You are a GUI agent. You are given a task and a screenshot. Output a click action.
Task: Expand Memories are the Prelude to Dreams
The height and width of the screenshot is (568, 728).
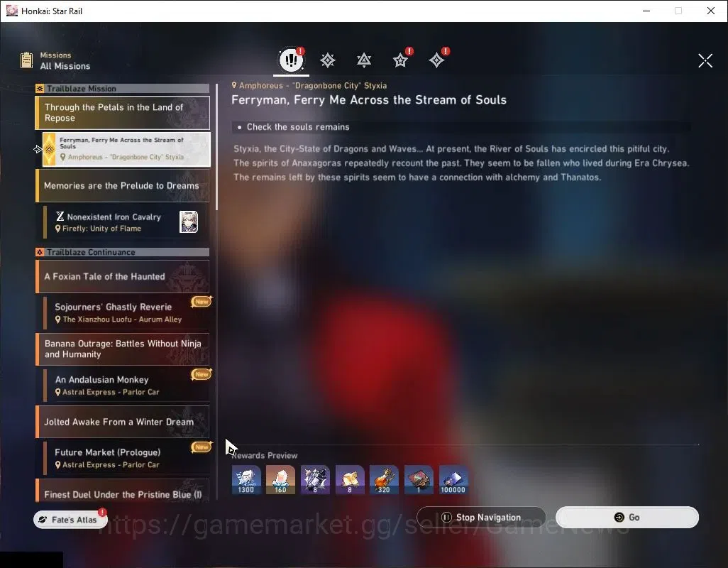(x=123, y=186)
